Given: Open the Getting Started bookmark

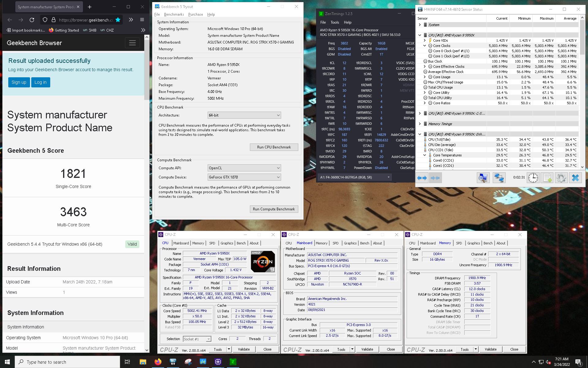Looking at the screenshot, I should 64,30.
